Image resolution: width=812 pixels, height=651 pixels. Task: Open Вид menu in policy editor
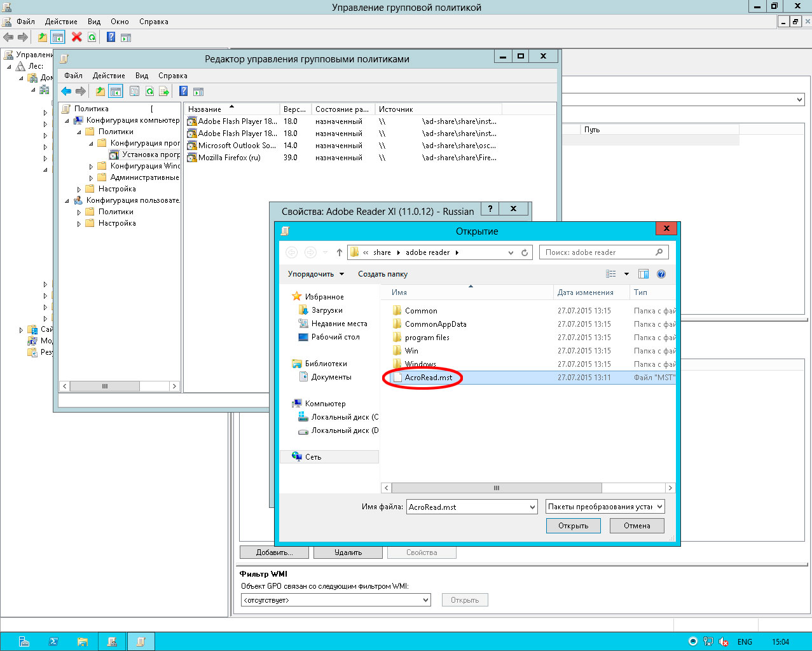pyautogui.click(x=142, y=76)
